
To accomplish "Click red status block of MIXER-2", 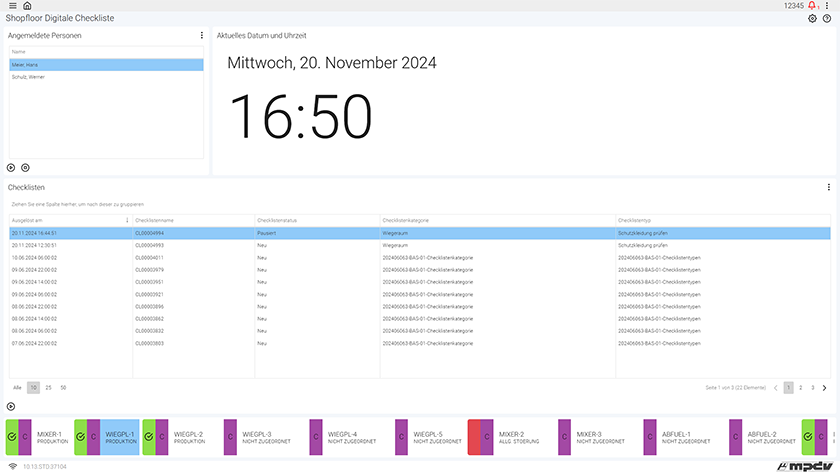I will pos(474,437).
